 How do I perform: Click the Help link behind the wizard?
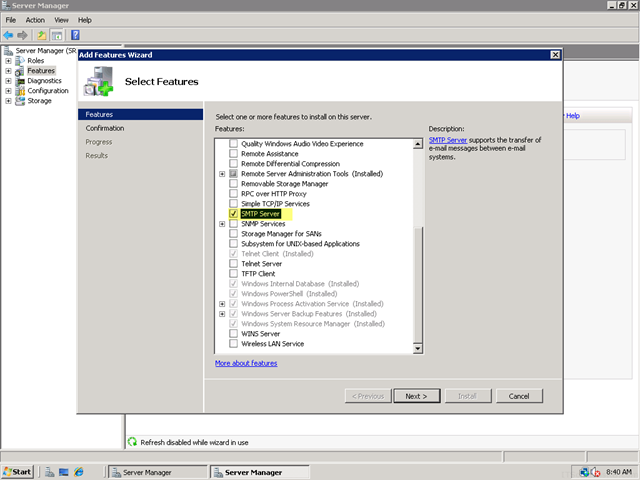[573, 116]
